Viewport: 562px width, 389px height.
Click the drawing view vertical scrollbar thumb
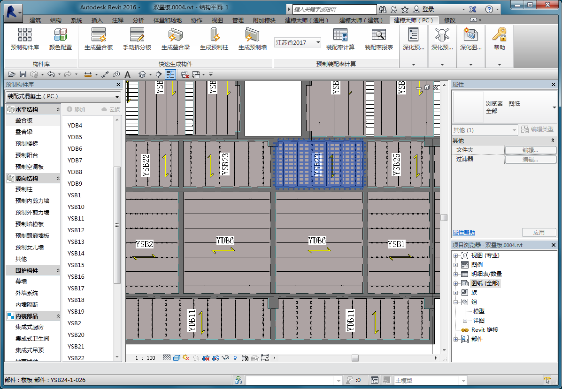click(444, 217)
